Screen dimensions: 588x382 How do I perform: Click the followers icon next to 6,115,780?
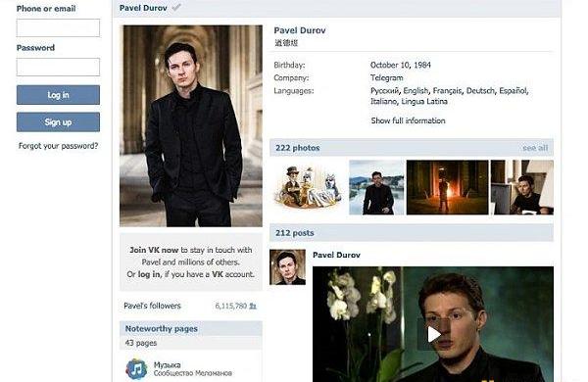coord(253,306)
